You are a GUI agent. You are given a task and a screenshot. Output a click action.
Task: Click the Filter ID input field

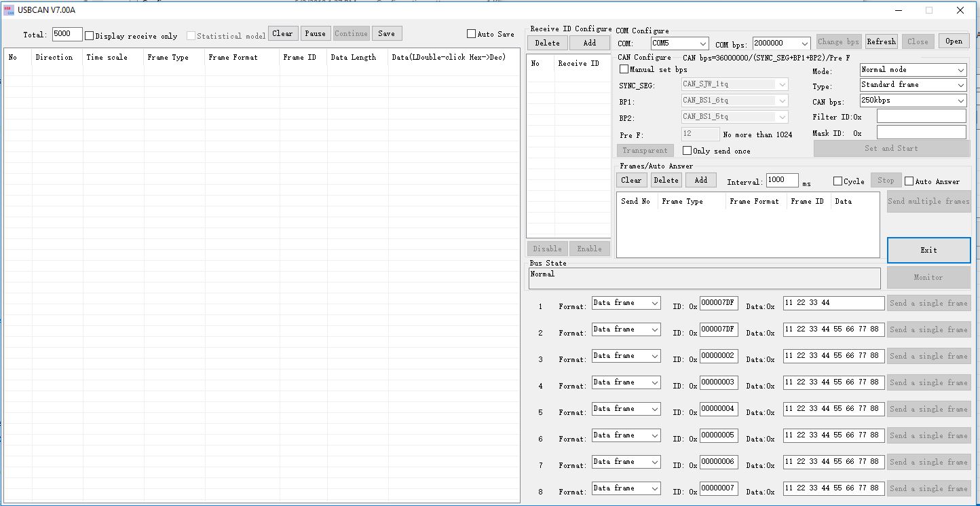[x=921, y=116]
